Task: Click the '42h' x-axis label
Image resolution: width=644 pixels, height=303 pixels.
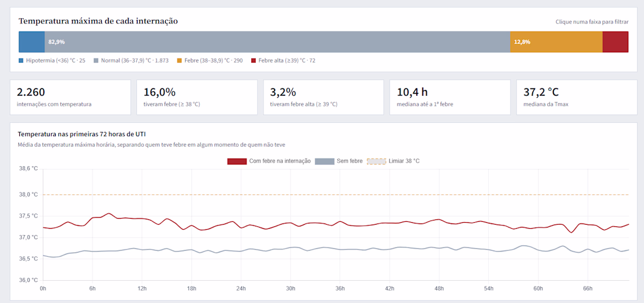Action: pos(390,288)
